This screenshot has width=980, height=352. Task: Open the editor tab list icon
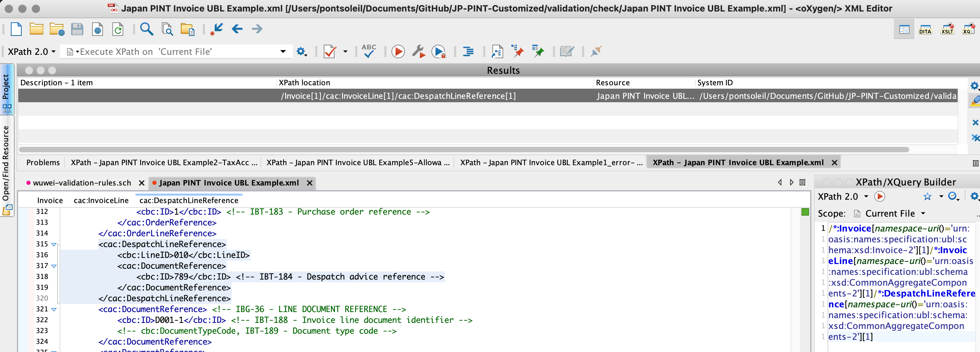point(802,182)
